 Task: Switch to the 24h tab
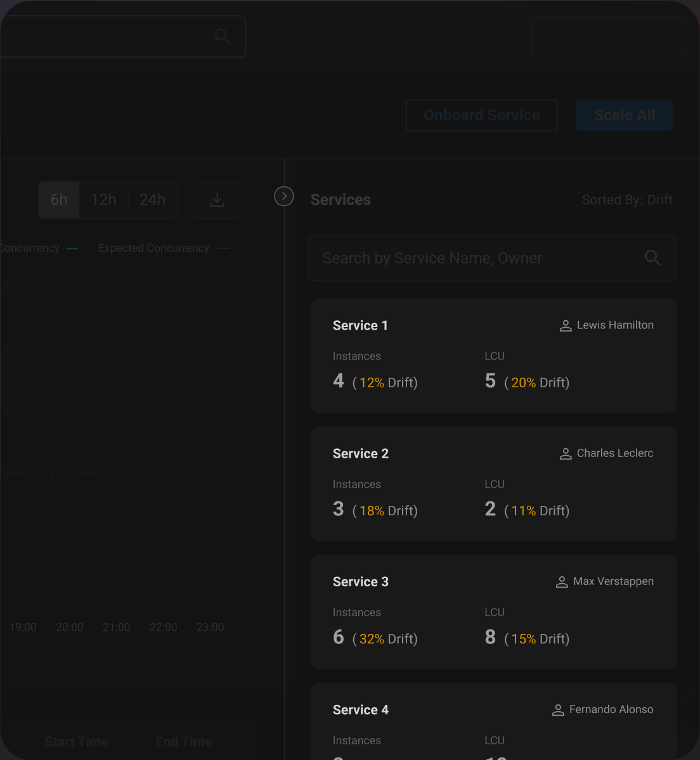pyautogui.click(x=152, y=200)
